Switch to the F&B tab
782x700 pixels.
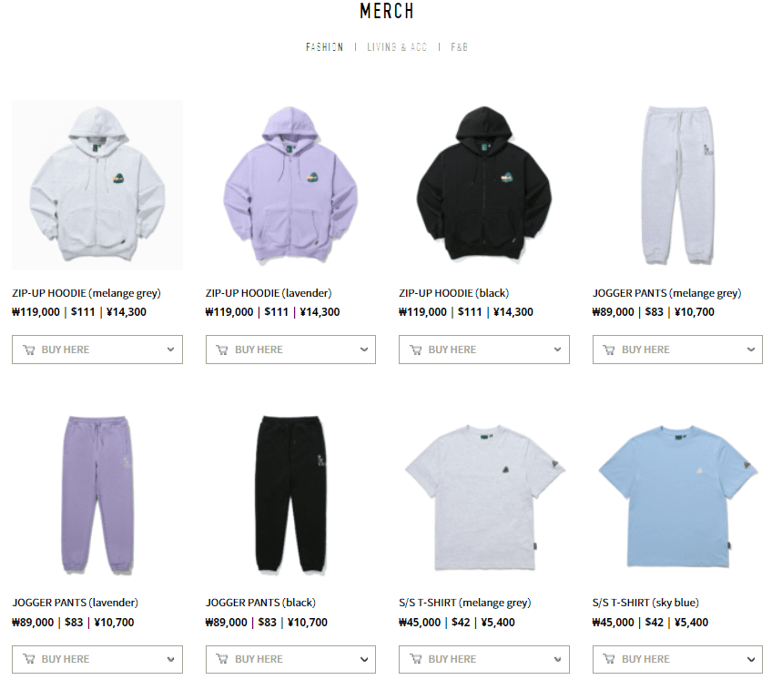[460, 46]
